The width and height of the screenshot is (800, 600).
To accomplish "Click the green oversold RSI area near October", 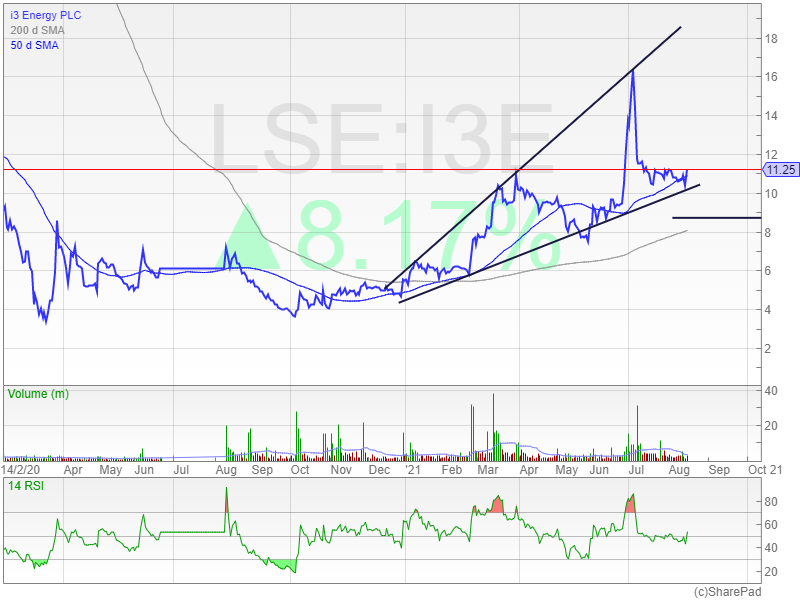I will pyautogui.click(x=284, y=565).
